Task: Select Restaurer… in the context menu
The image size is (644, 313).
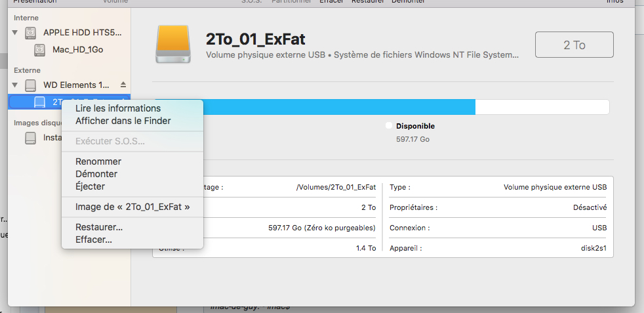Action: 99,227
